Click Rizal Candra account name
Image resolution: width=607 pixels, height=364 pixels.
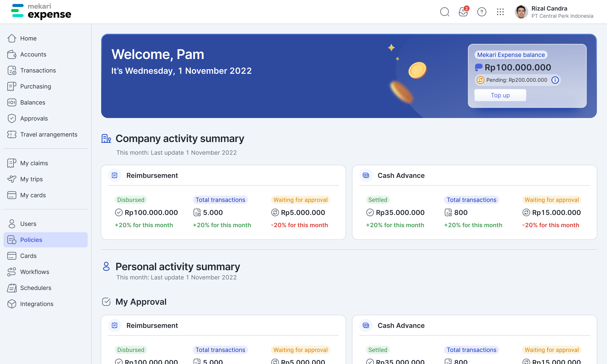coord(549,8)
